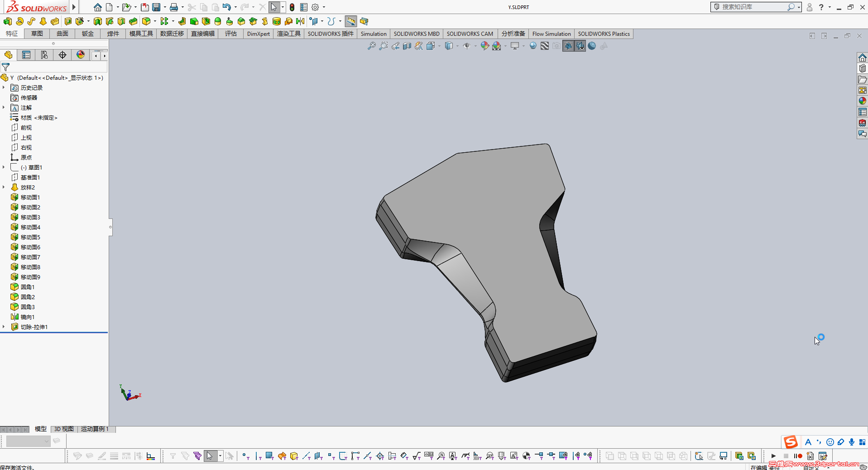Restore the Previous View
868x470 pixels.
(x=395, y=46)
